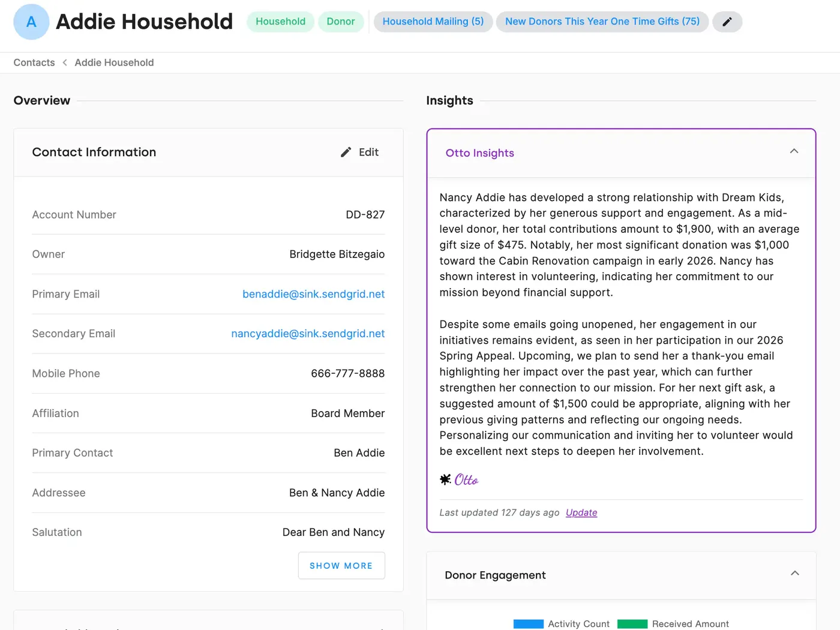This screenshot has width=840, height=630.
Task: Collapse the Otto Insights panel
Action: tap(794, 151)
